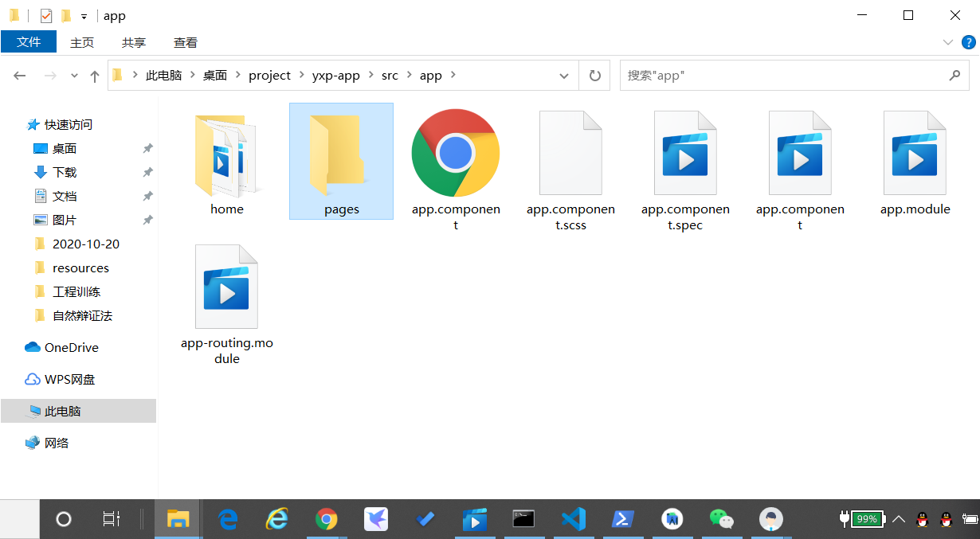
Task: Select 桌面 in the quick access list
Action: point(65,148)
